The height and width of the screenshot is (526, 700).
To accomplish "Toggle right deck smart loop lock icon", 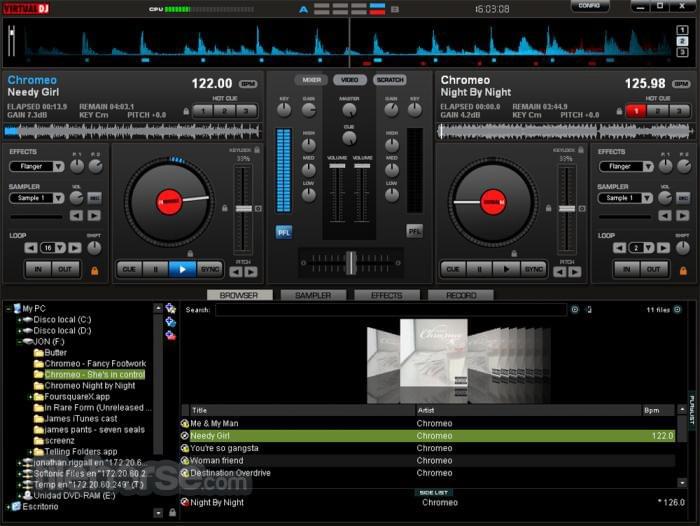I will tap(683, 271).
